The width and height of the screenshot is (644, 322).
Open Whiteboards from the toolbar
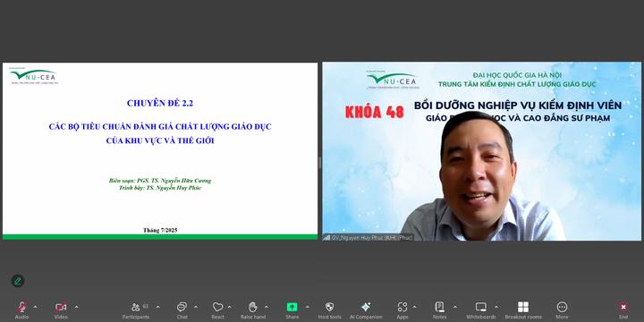[x=480, y=310]
